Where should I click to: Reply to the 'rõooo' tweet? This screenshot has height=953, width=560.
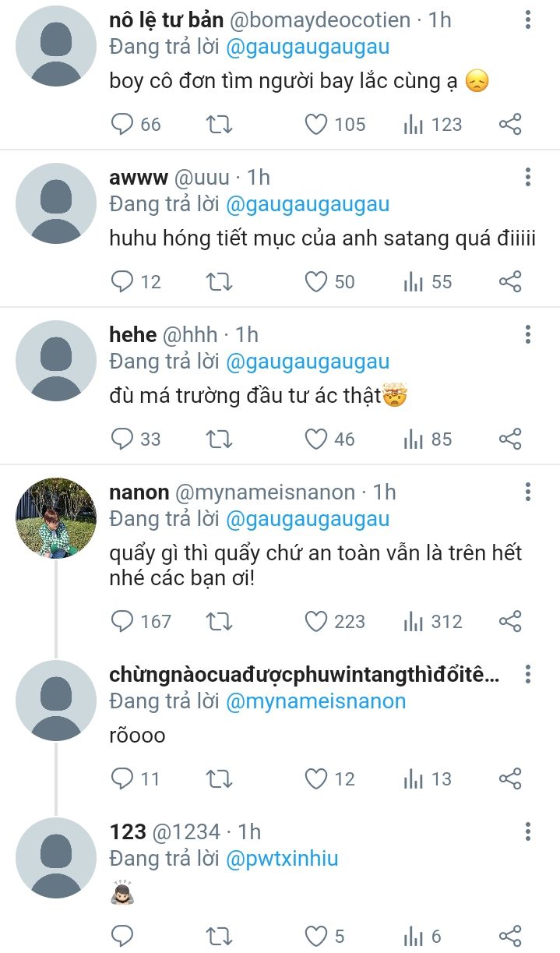(x=123, y=778)
